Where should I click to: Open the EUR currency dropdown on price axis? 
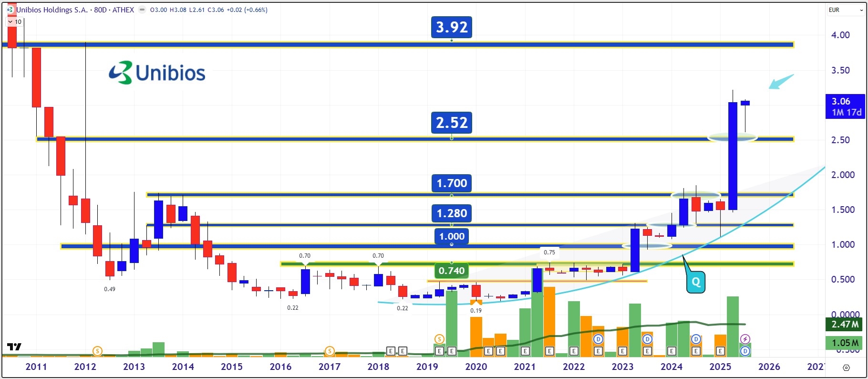[x=844, y=10]
